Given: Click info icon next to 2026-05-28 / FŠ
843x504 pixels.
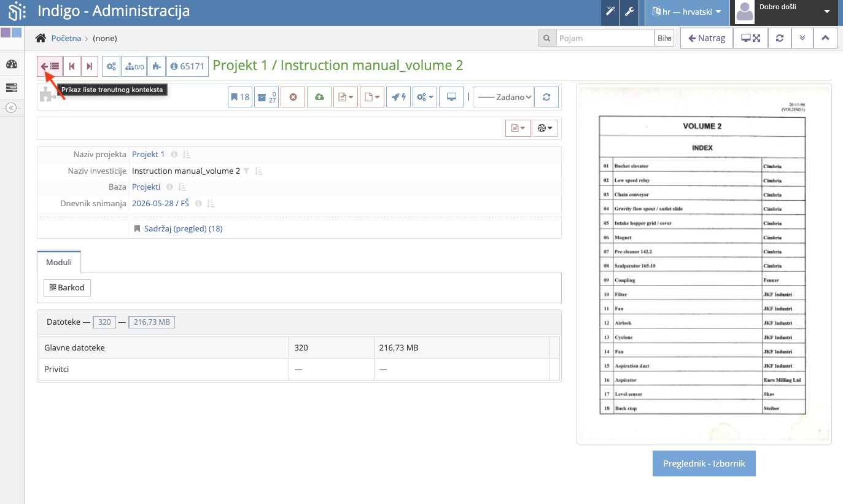Looking at the screenshot, I should pos(198,203).
